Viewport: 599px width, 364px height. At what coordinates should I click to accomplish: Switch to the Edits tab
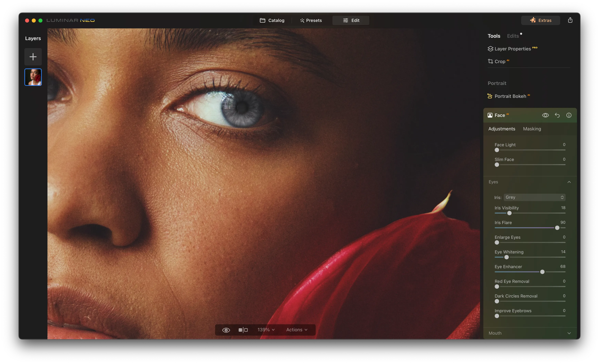(513, 36)
